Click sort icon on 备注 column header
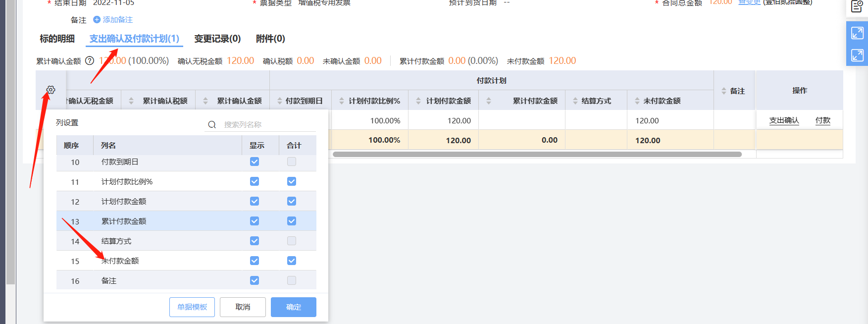The image size is (868, 324). tap(724, 91)
